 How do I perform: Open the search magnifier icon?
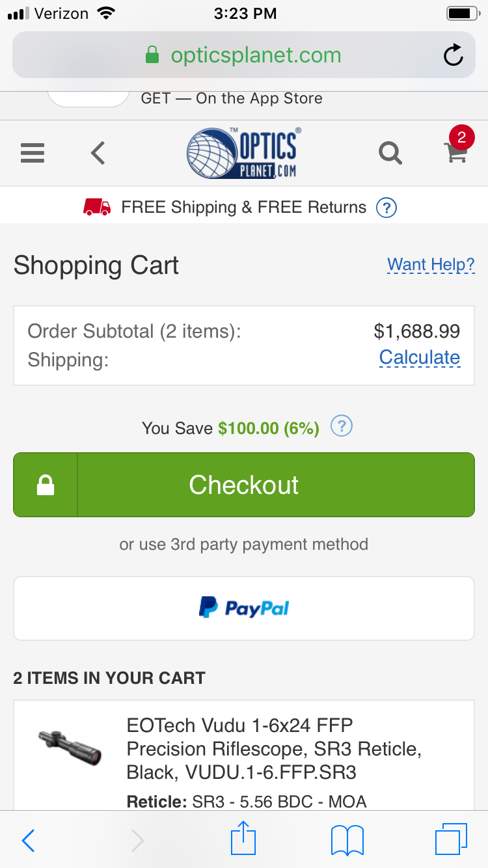coord(390,154)
